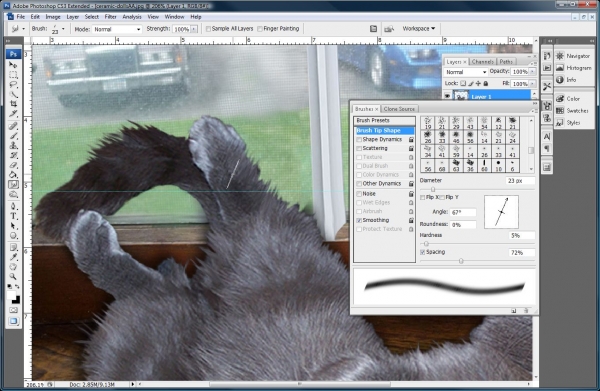Screen dimensions: 600x391
Task: Click the foreground color swatch
Action: (11, 295)
